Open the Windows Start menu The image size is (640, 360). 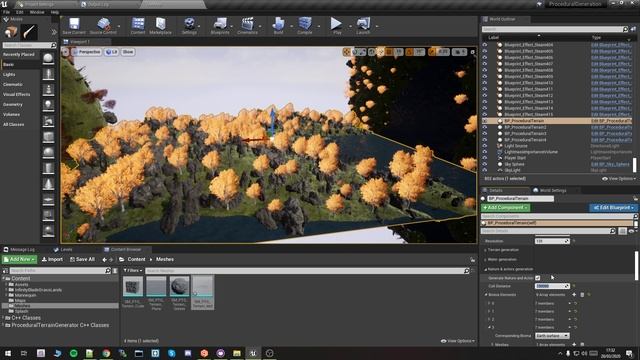(7, 353)
